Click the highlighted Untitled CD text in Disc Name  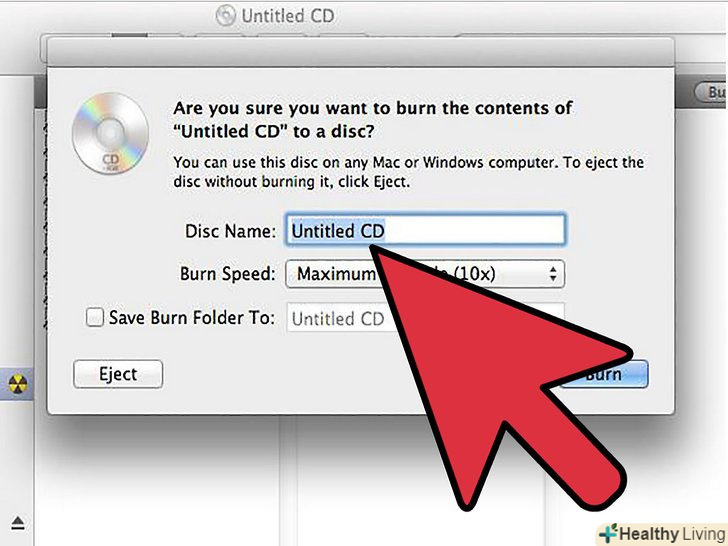[338, 231]
